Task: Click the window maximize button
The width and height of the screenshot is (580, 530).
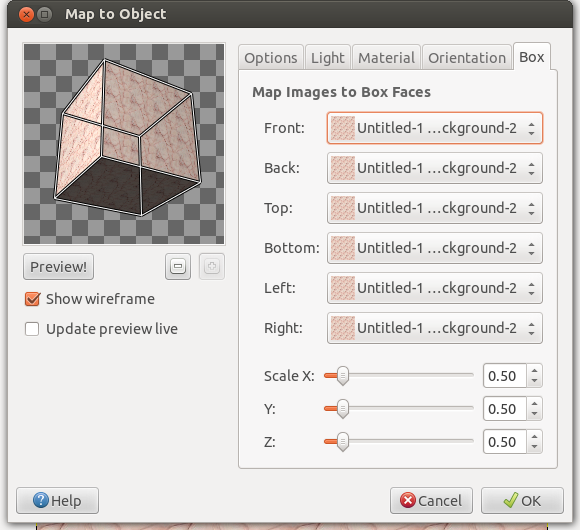Action: (x=45, y=15)
